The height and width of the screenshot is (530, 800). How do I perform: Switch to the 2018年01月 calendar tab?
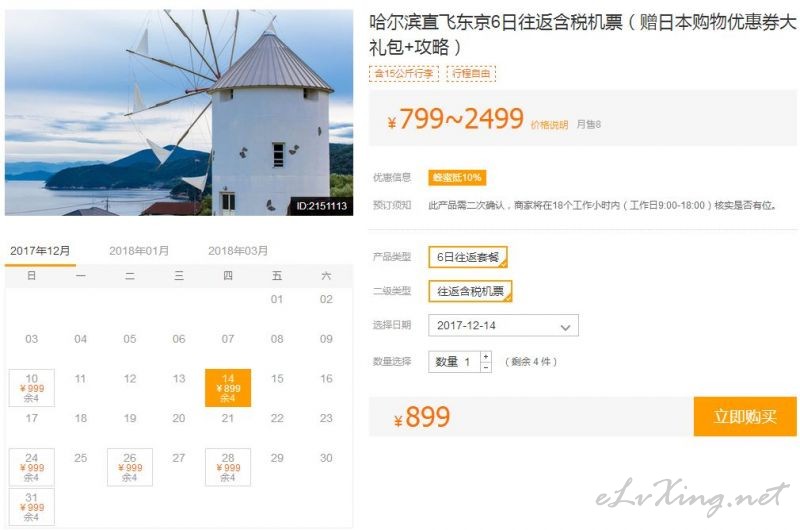tap(139, 251)
